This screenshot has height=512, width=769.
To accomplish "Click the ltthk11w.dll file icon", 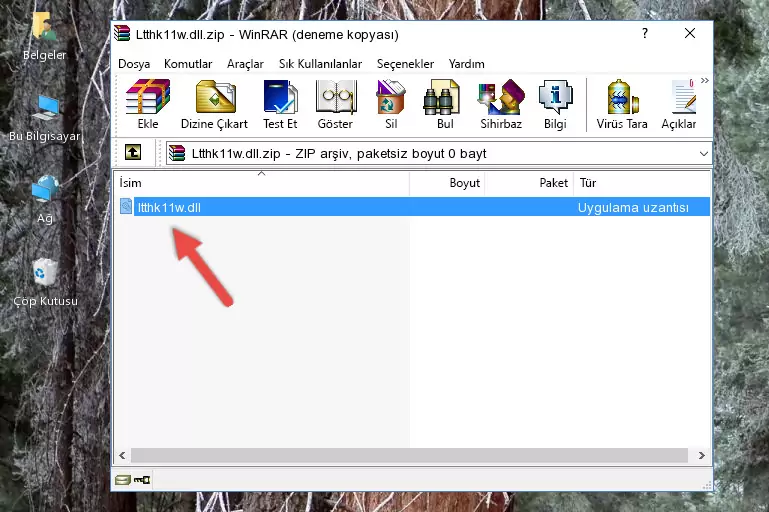I will (x=126, y=207).
